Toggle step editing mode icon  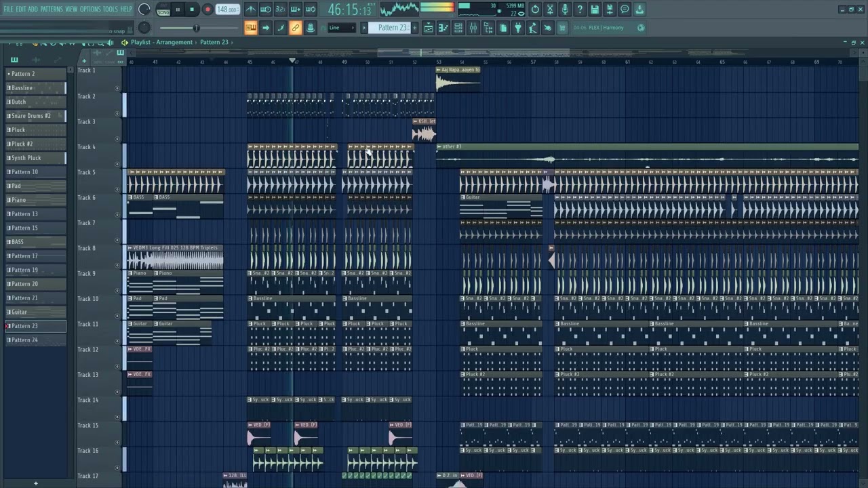(x=281, y=28)
